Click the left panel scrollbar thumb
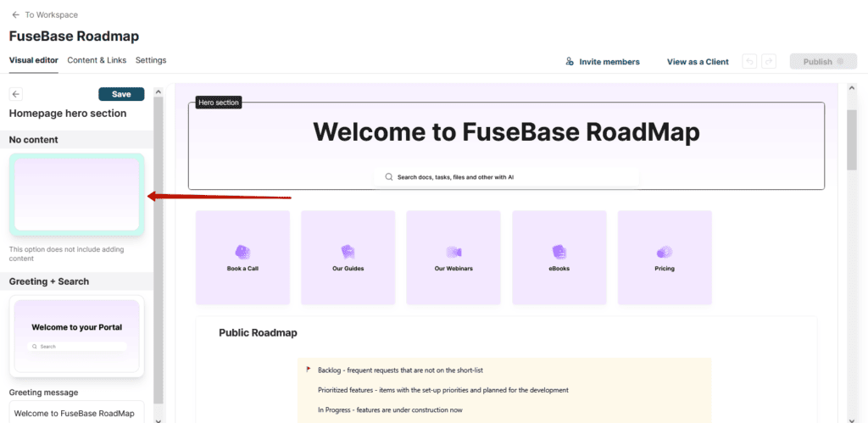 159,249
